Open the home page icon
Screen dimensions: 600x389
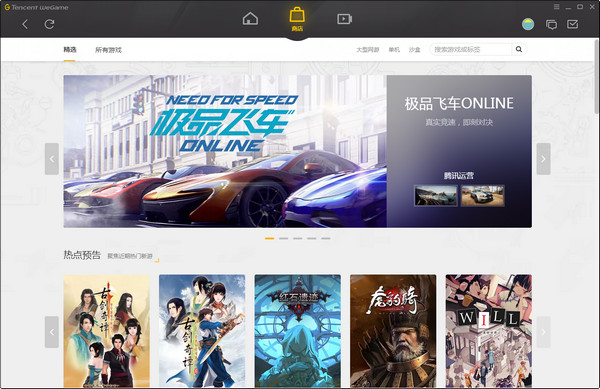(x=250, y=19)
